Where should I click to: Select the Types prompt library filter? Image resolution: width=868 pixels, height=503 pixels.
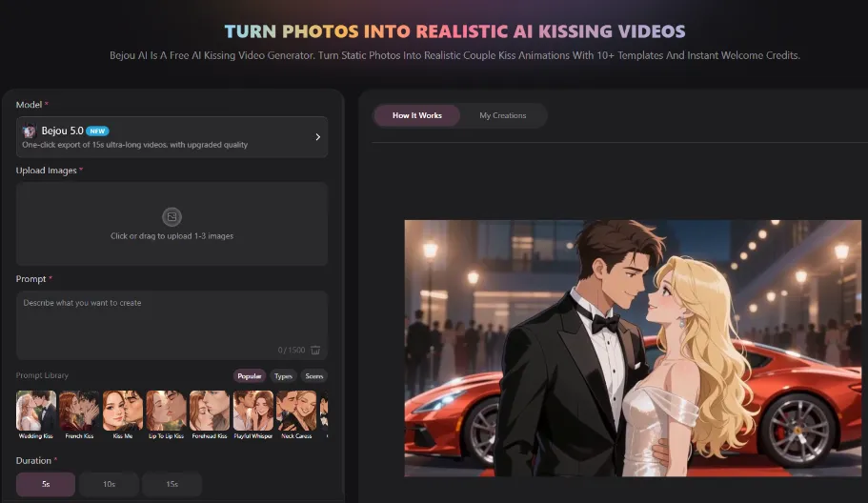(x=283, y=375)
